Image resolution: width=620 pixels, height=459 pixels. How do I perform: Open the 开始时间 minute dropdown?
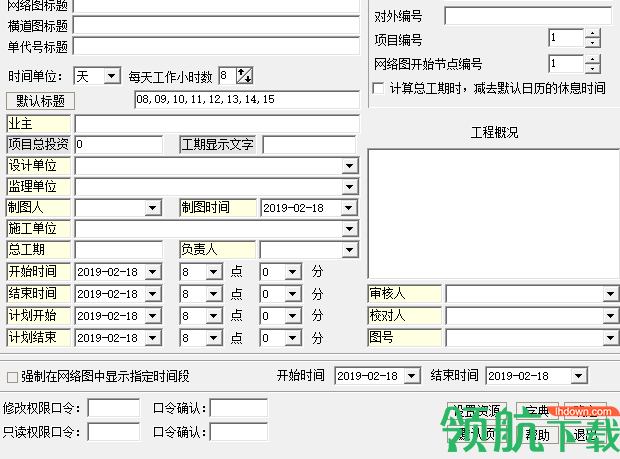(x=293, y=272)
